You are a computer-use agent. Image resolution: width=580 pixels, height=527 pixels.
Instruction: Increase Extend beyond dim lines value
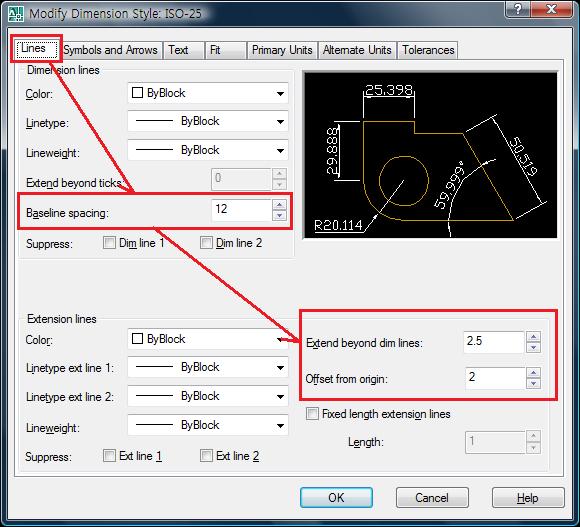(533, 336)
